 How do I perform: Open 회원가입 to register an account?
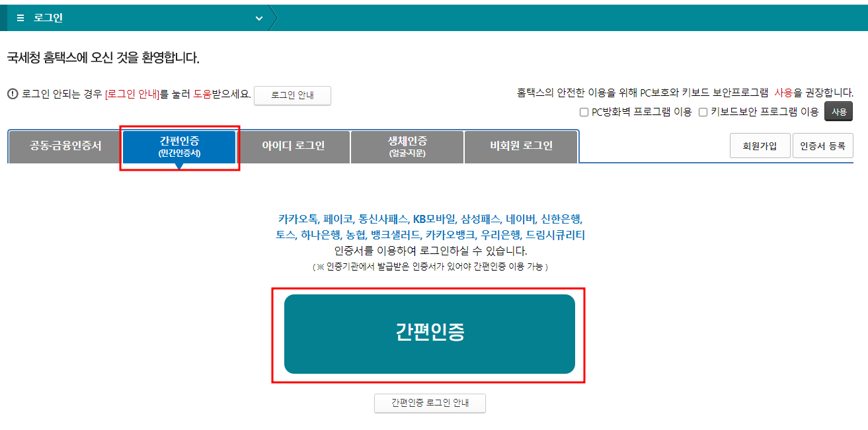point(760,145)
